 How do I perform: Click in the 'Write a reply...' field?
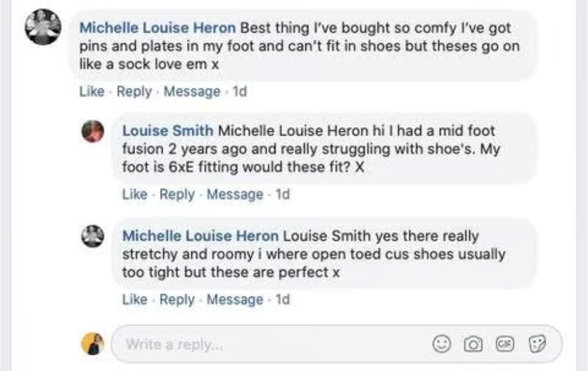pos(263,344)
